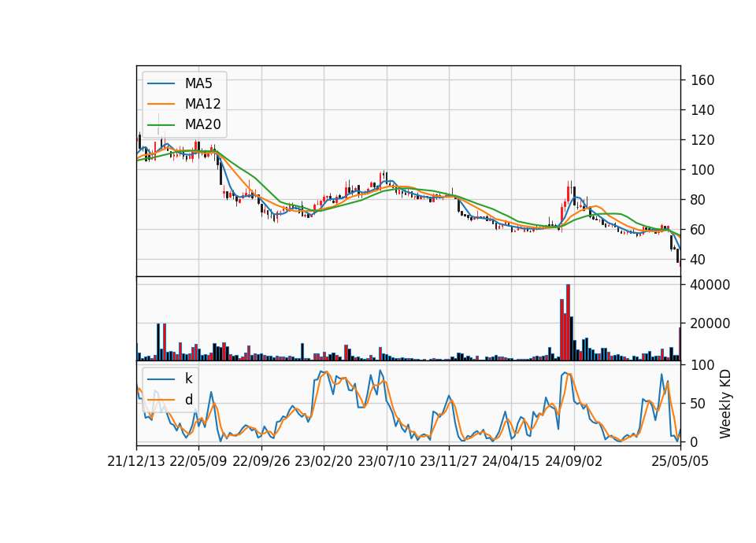Click the orange MA12 legend line sample
Image resolution: width=756 pixels, height=543 pixels.
pos(161,104)
